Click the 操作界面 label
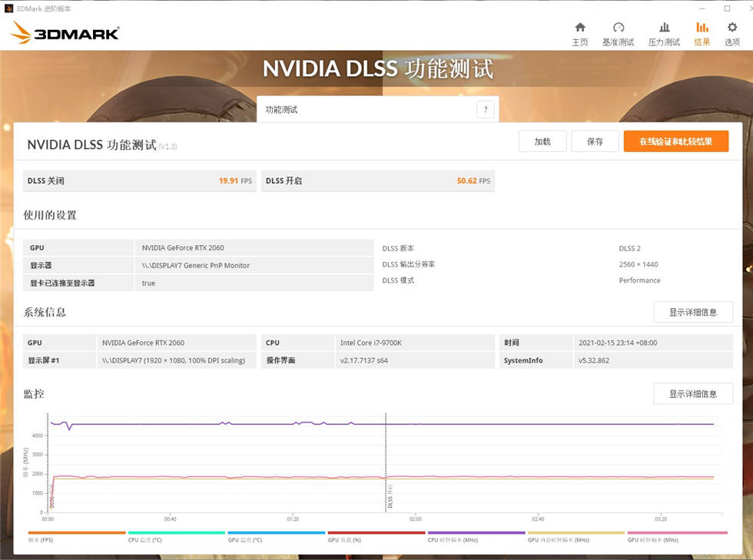 pos(280,361)
